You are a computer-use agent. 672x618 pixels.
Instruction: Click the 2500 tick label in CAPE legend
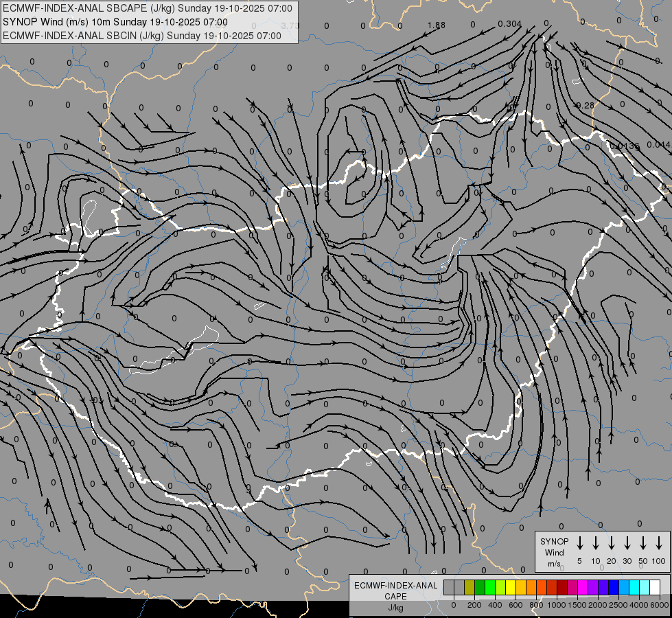[x=618, y=605]
